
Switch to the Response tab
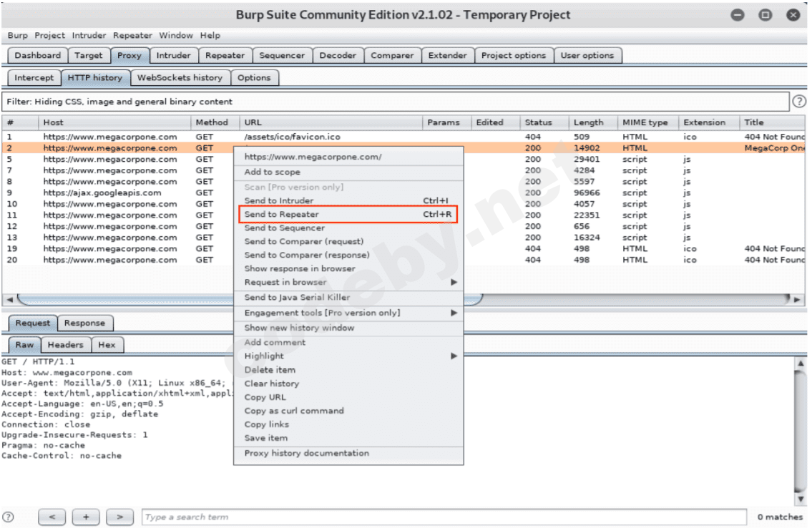pos(85,323)
